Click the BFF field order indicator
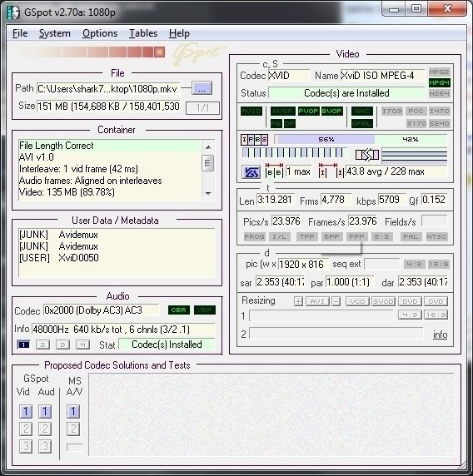 331,236
